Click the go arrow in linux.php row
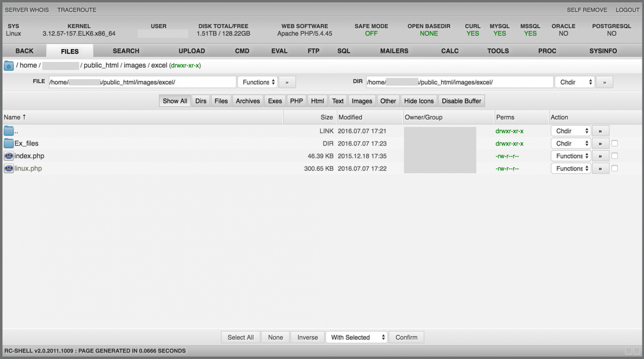The width and height of the screenshot is (644, 359). pos(600,169)
